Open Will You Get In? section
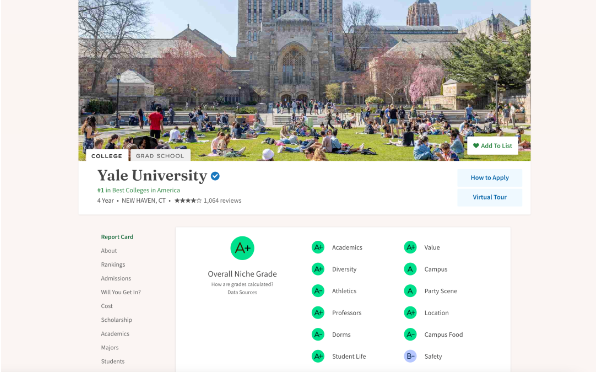 point(121,292)
